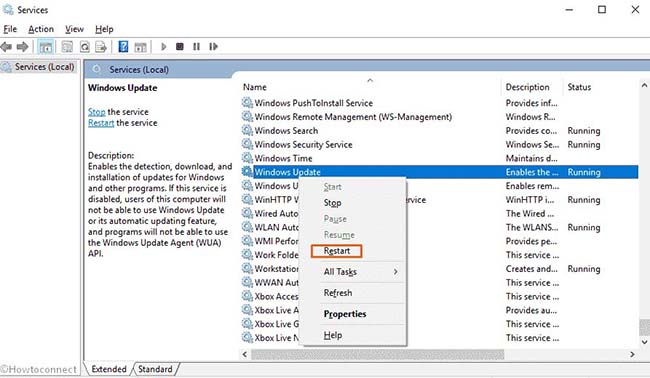Click gear icon beside highlighted Windows Update

(247, 172)
